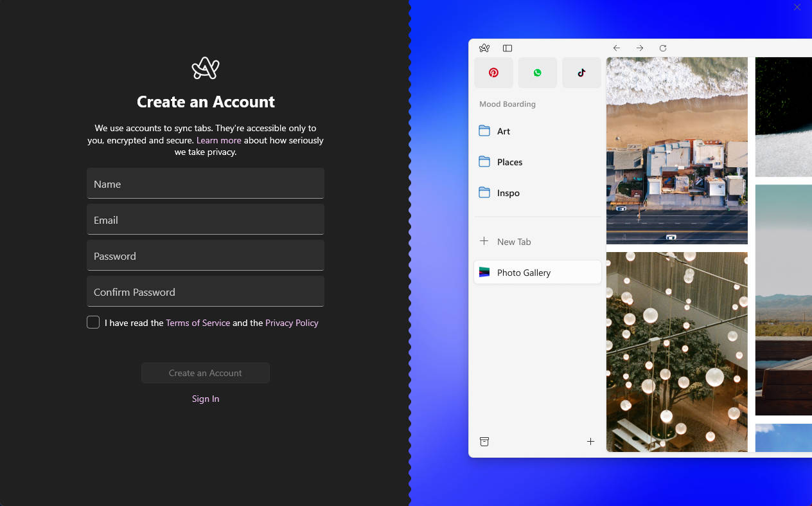Click the Pinterest pinned tab icon

[493, 73]
